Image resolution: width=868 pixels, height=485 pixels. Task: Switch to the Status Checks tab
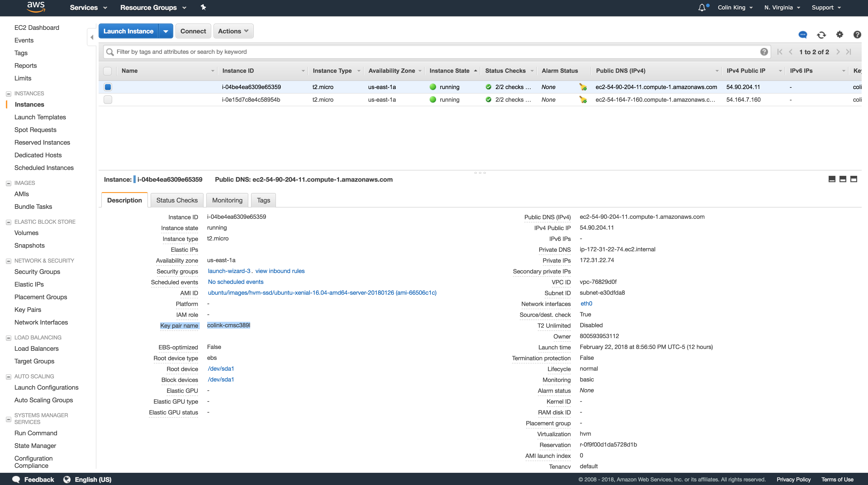point(177,200)
